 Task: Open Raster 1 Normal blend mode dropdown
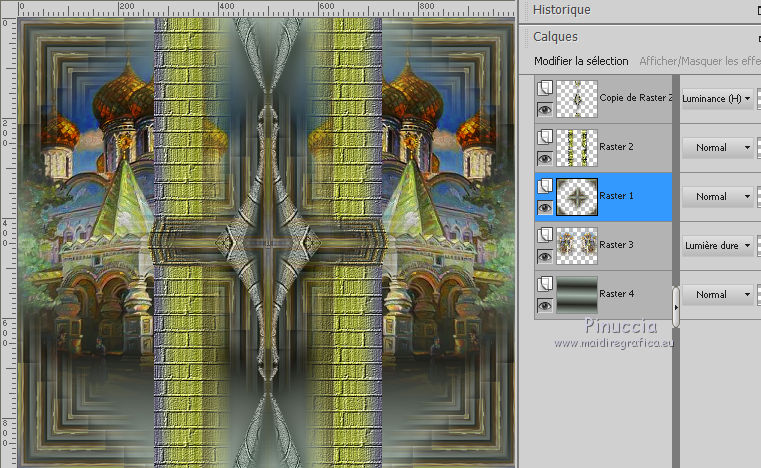(717, 197)
